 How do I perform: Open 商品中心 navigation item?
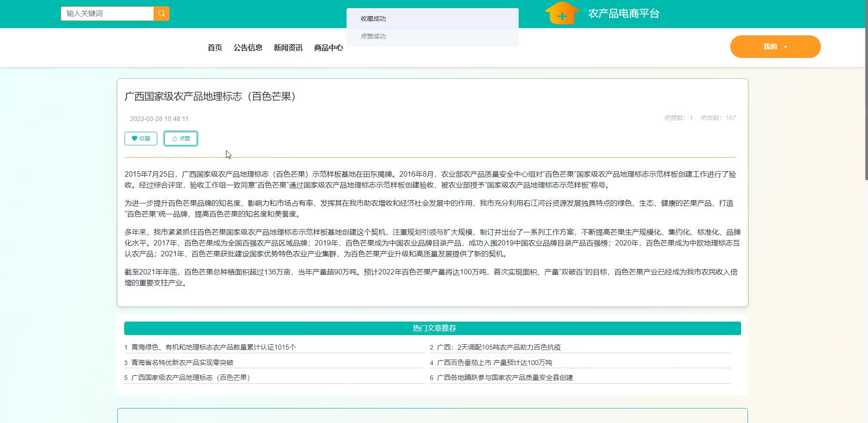pos(328,48)
